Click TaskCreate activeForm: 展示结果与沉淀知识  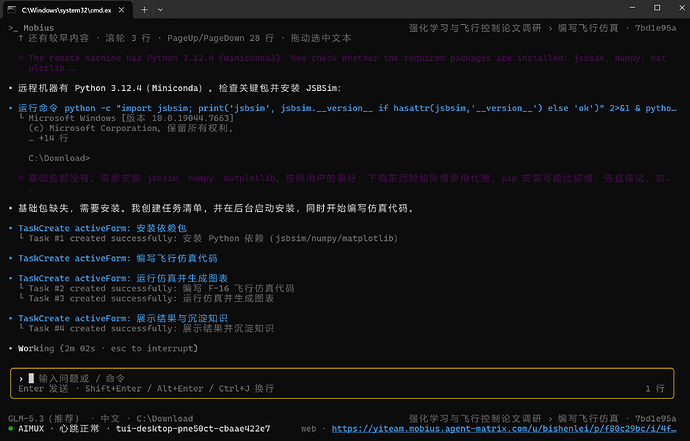[123, 319]
